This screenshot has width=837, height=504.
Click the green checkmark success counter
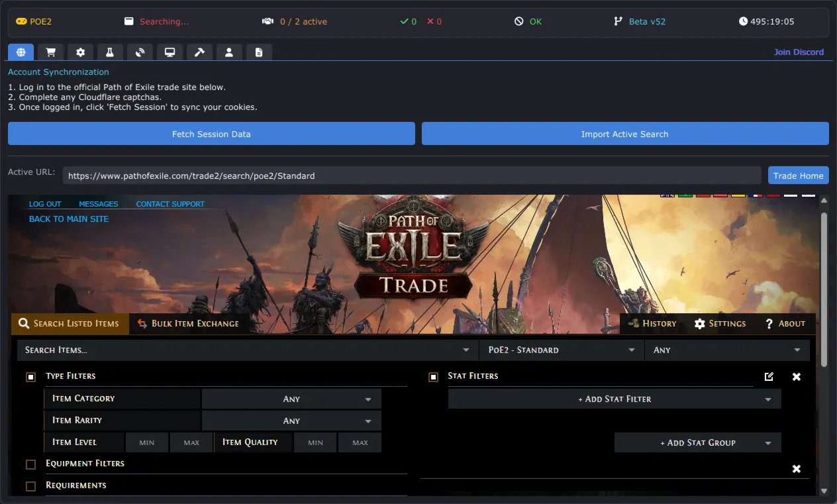point(409,21)
